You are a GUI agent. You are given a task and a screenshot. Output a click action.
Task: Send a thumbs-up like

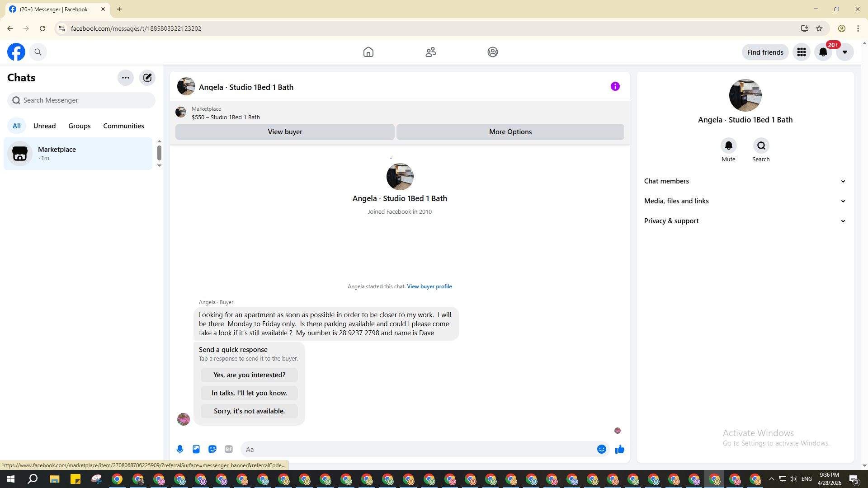coord(619,449)
